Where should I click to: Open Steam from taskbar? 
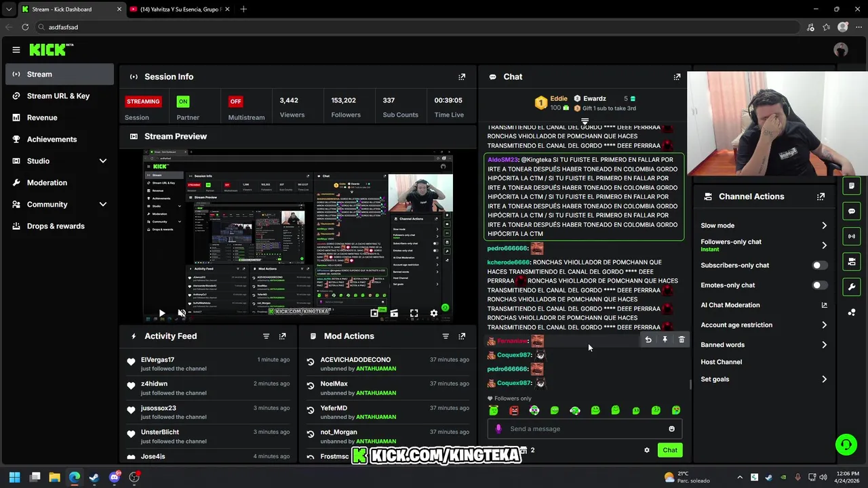(94, 477)
